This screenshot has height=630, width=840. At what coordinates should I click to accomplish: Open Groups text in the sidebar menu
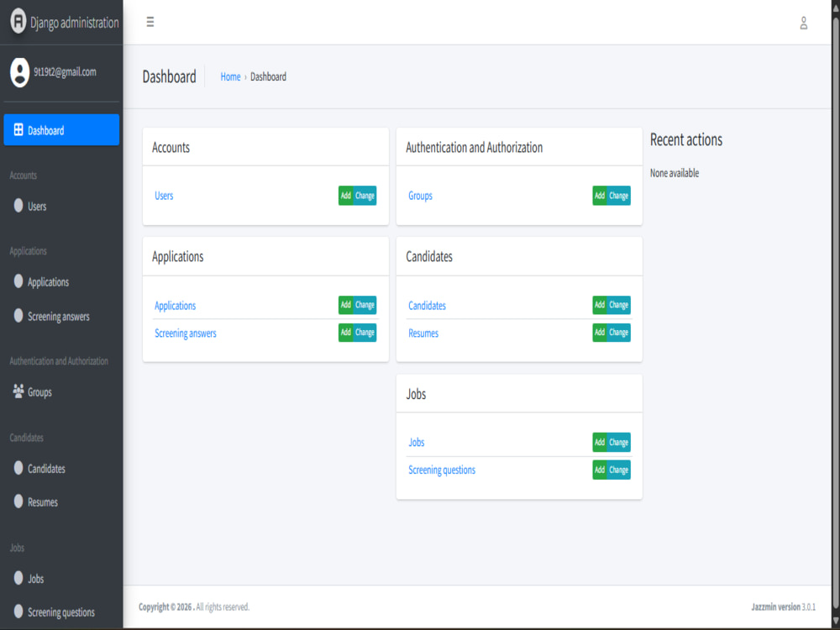[39, 392]
